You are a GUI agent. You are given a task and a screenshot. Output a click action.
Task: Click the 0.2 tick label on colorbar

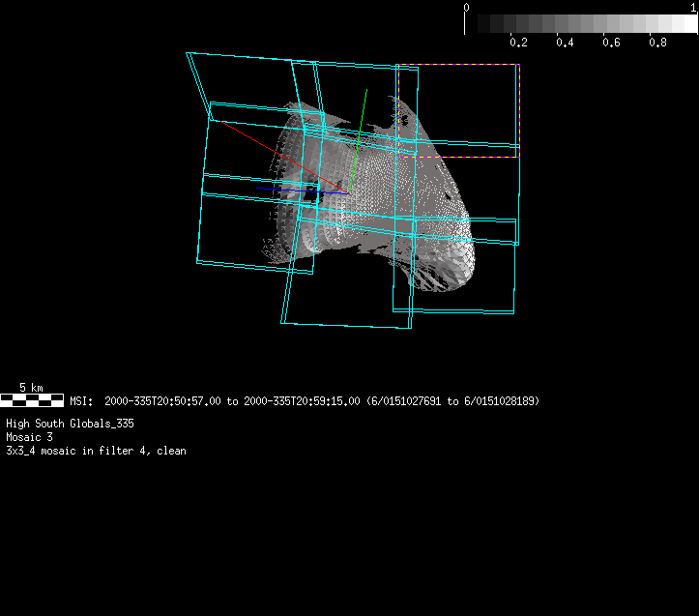[518, 43]
